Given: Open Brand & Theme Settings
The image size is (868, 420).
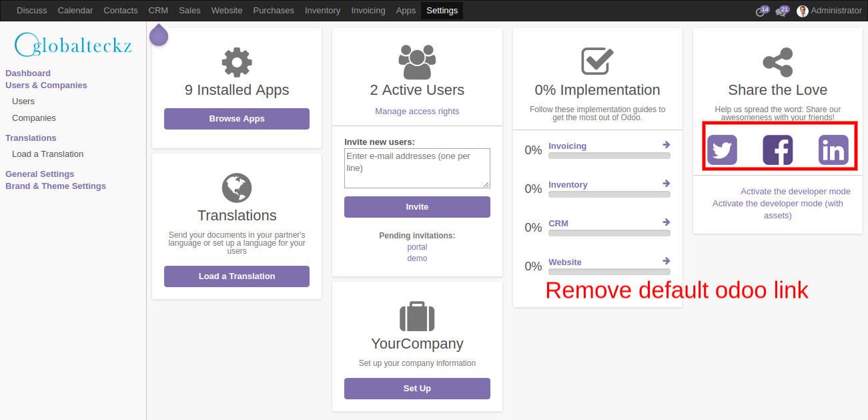Looking at the screenshot, I should [55, 186].
